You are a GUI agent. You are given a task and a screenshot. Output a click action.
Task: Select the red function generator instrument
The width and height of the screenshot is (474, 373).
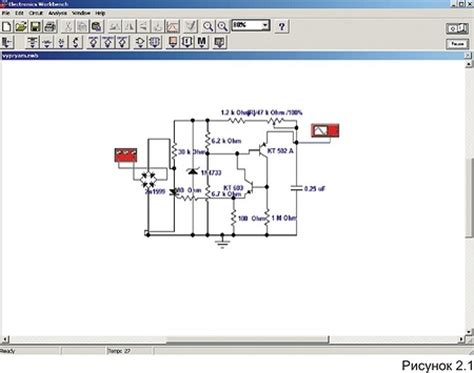(x=126, y=155)
